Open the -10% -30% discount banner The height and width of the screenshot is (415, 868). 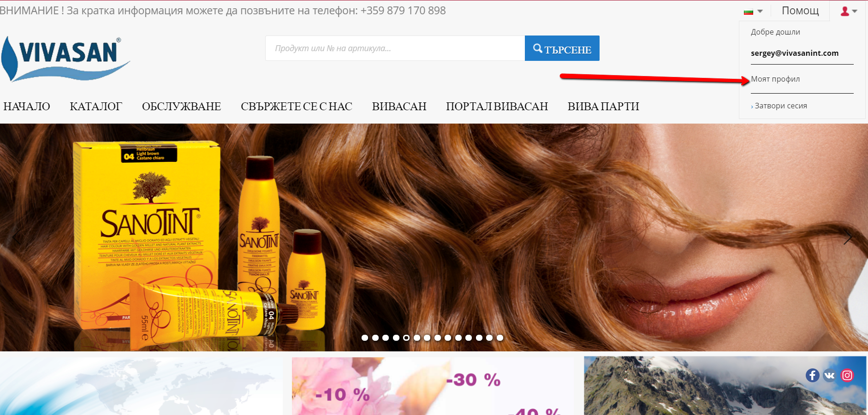[433, 386]
